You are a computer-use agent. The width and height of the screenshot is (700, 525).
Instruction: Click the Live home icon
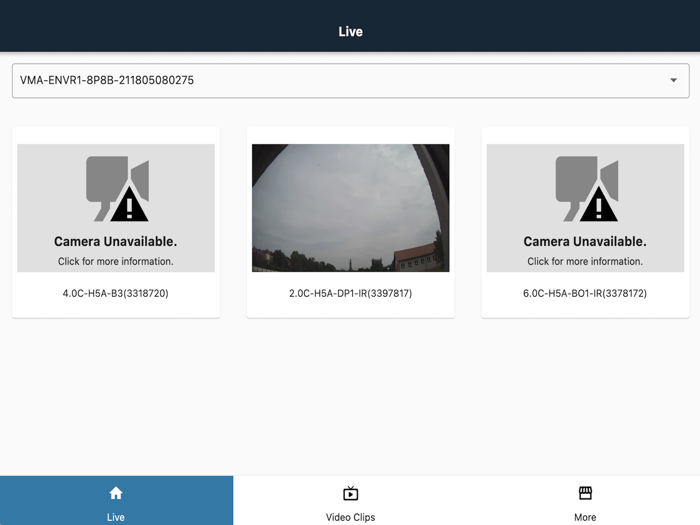point(116,493)
